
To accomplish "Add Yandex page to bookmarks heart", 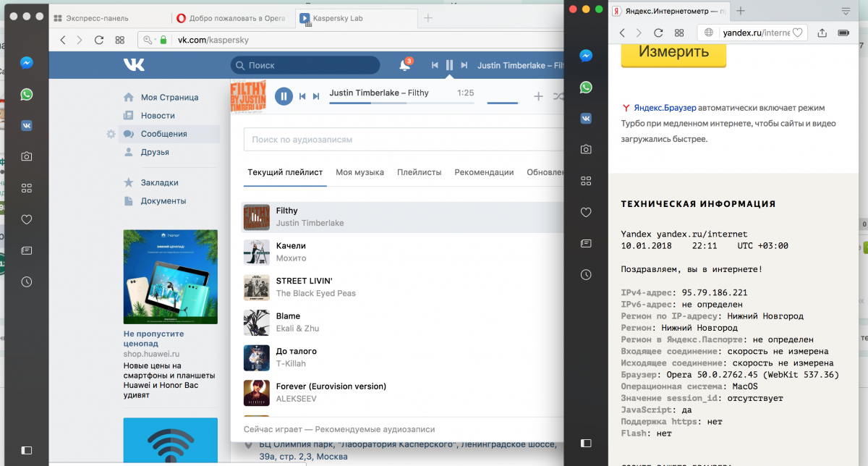I will click(x=797, y=33).
